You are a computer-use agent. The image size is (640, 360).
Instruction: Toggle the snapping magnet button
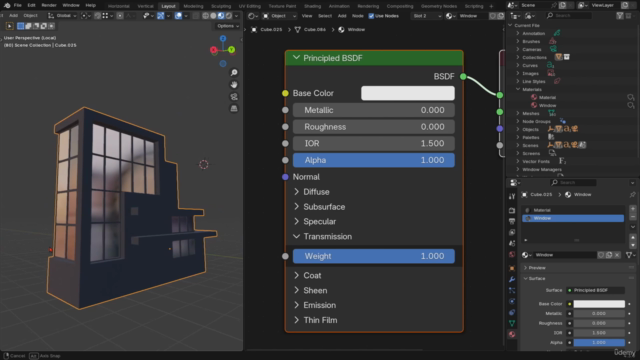pyautogui.click(x=98, y=16)
